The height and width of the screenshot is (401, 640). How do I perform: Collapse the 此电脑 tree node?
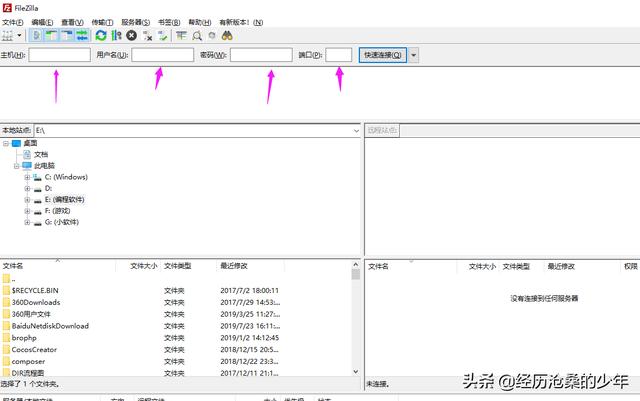pos(17,166)
